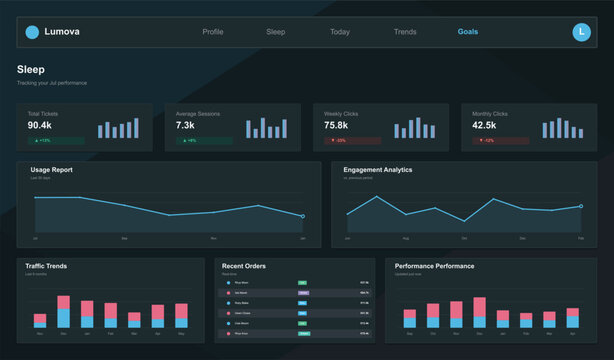Open the Trends nav item
The width and height of the screenshot is (614, 360).
tap(405, 32)
